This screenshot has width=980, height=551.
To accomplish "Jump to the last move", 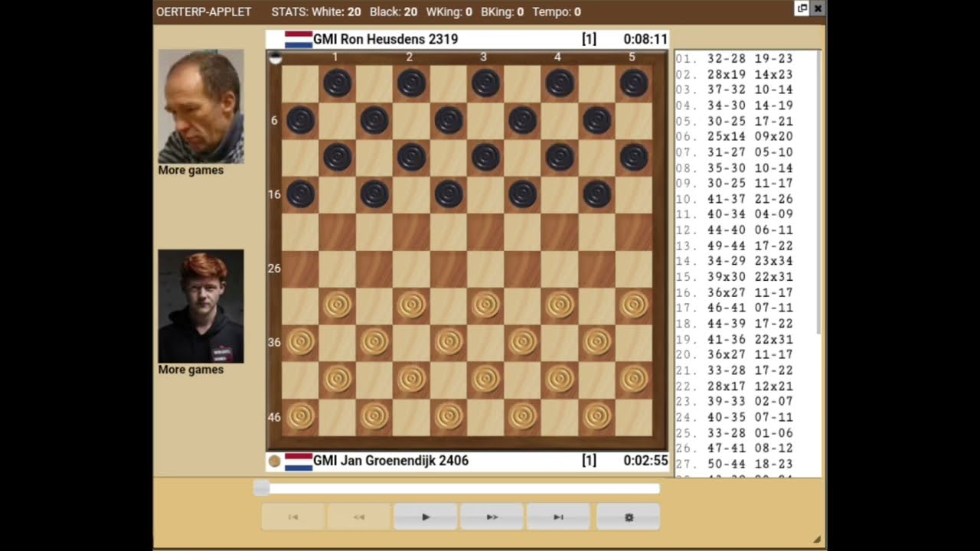I will point(558,517).
